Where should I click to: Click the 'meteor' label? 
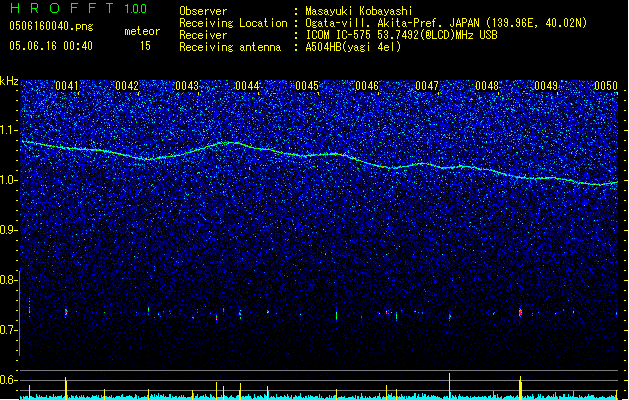[142, 31]
